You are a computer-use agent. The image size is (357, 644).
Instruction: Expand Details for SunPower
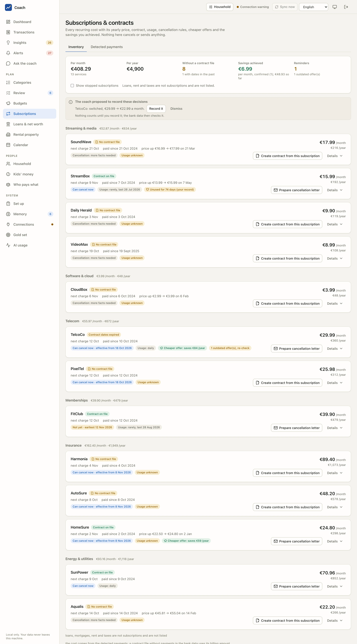pos(335,586)
